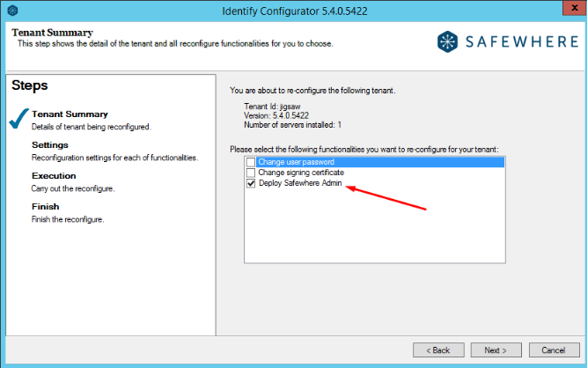This screenshot has height=368, width=588.
Task: Click the application icon in the title bar
Action: (x=10, y=10)
